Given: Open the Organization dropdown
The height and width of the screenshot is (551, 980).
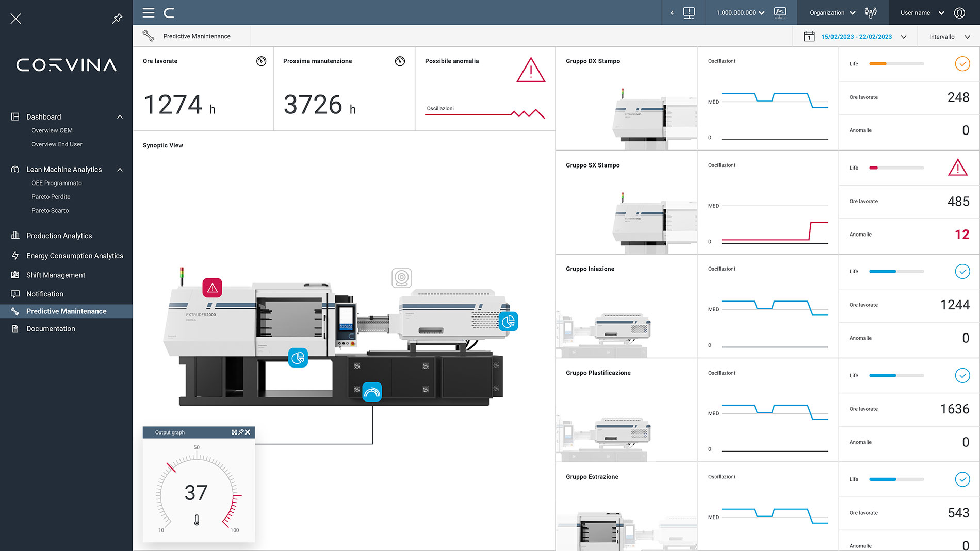Looking at the screenshot, I should [x=831, y=12].
